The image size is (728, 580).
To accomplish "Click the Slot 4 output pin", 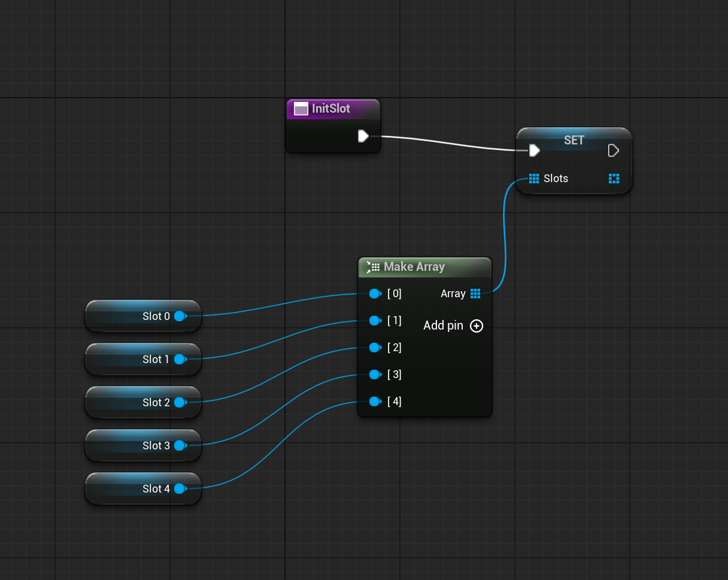I will (x=180, y=489).
